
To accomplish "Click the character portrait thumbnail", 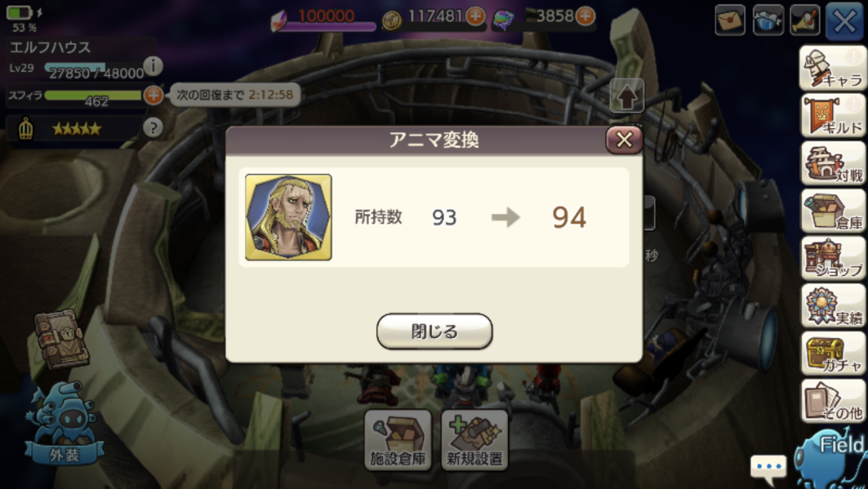I will tap(288, 217).
